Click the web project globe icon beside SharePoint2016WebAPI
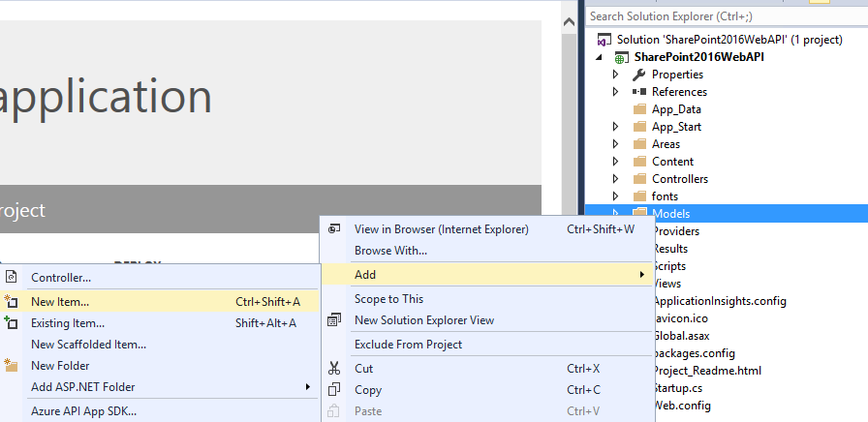The image size is (868, 422). point(622,57)
